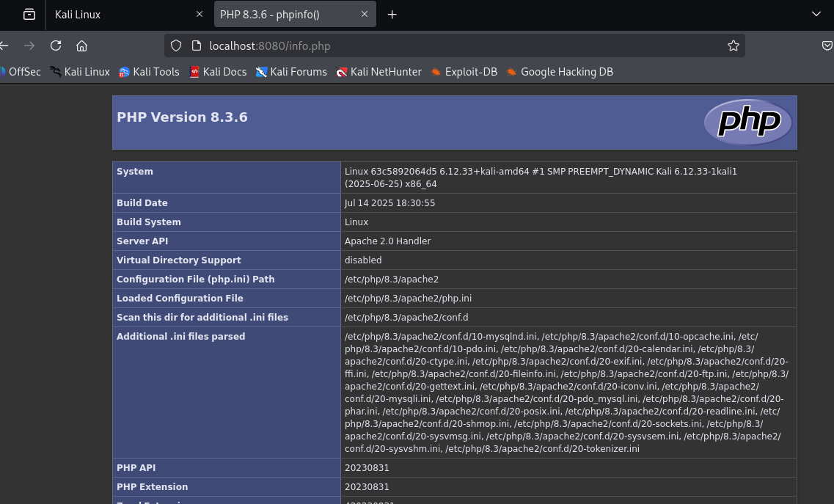The height and width of the screenshot is (504, 834).
Task: Open the Exploit-DB bookmark
Action: [x=464, y=72]
